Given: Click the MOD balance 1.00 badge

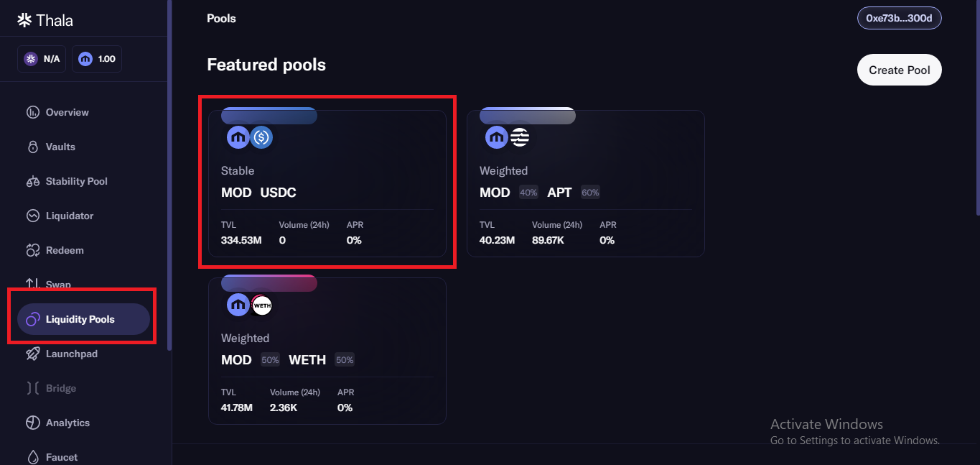Looking at the screenshot, I should pyautogui.click(x=97, y=59).
